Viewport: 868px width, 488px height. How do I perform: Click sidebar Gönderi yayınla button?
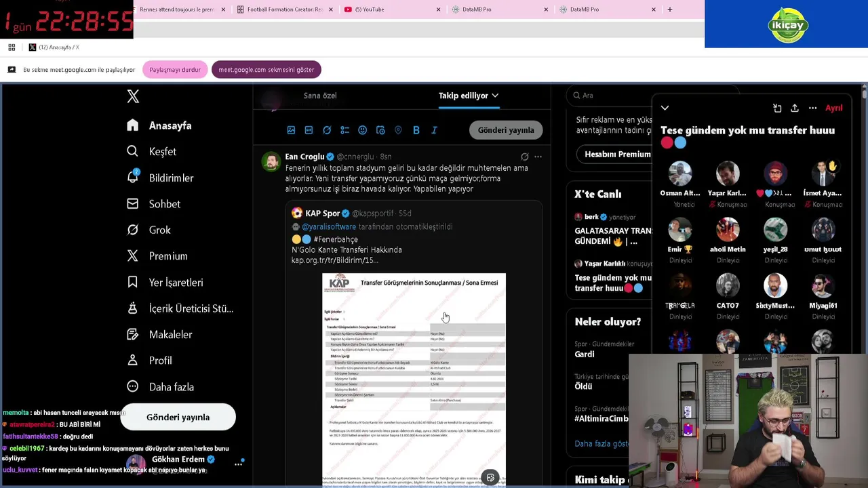tap(178, 417)
